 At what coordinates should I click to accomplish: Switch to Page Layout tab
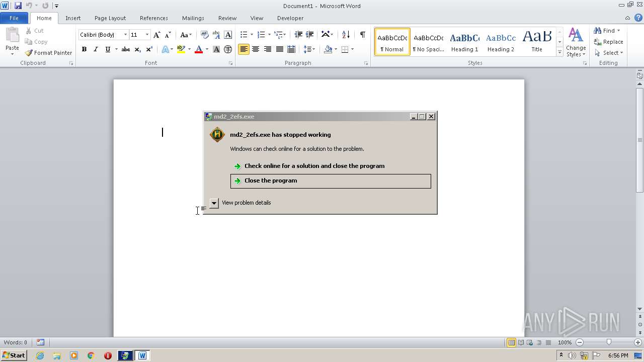tap(110, 18)
